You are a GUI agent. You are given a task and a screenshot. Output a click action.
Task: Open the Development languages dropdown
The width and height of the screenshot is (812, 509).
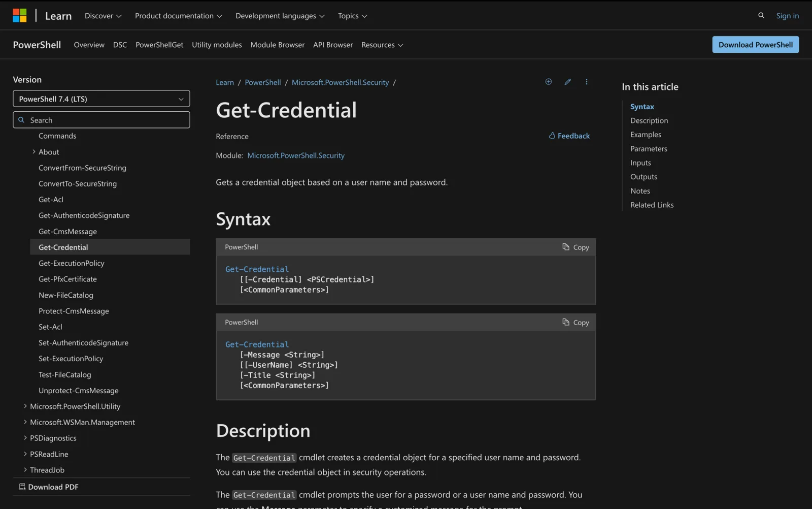[280, 16]
